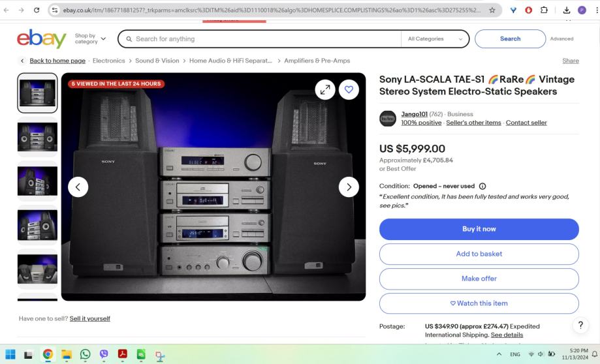The height and width of the screenshot is (364, 600).
Task: Click Contact seller link
Action: pos(526,123)
